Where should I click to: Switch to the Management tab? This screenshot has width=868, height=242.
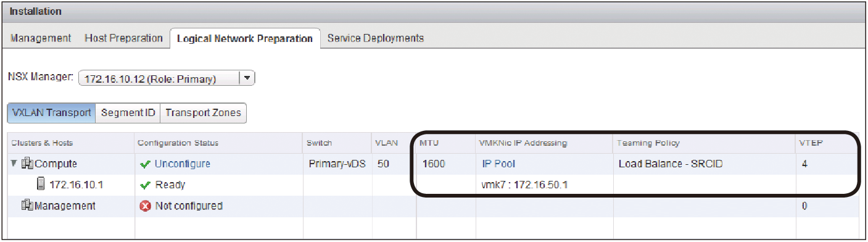41,38
